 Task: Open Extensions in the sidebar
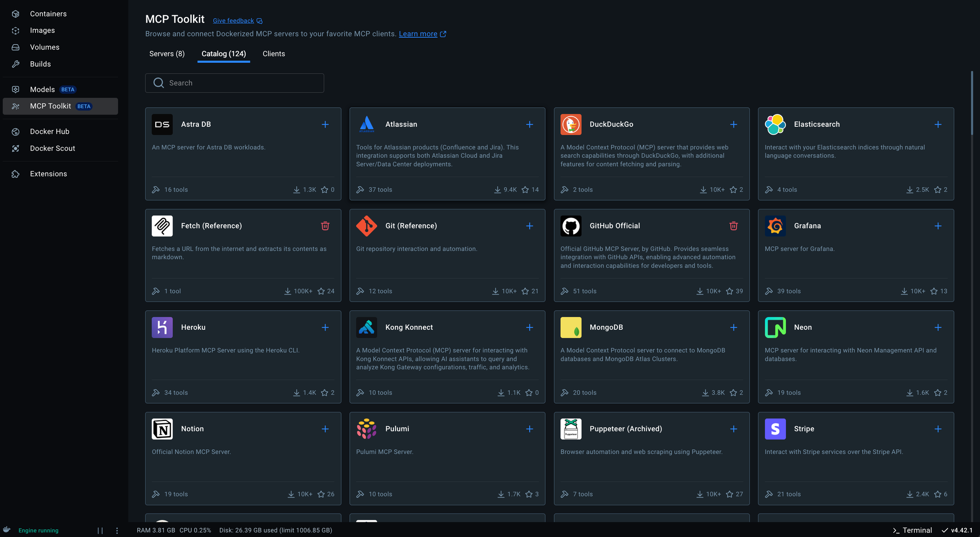(48, 174)
